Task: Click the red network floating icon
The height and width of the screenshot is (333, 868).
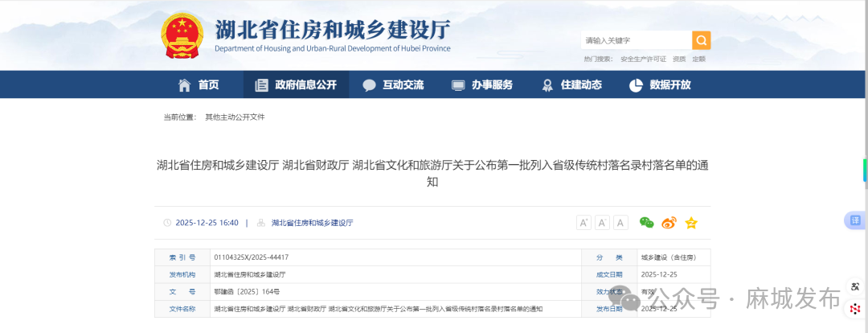Action: (857, 309)
